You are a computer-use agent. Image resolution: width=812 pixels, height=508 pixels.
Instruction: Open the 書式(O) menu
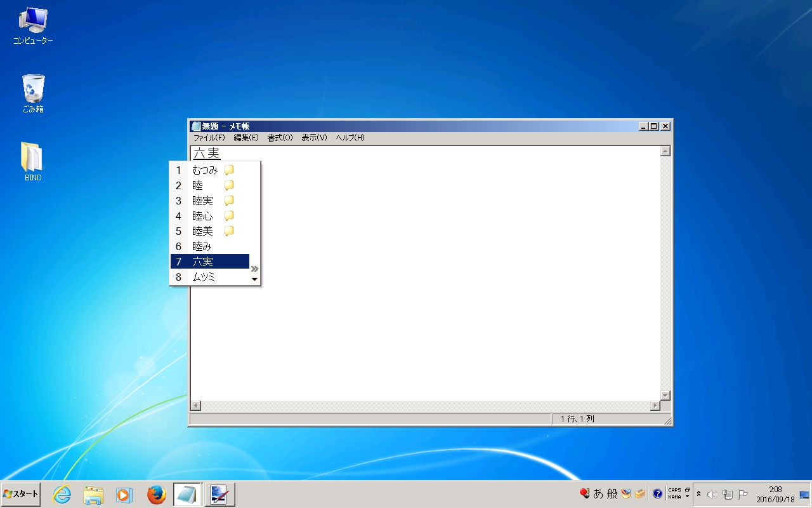click(x=280, y=138)
